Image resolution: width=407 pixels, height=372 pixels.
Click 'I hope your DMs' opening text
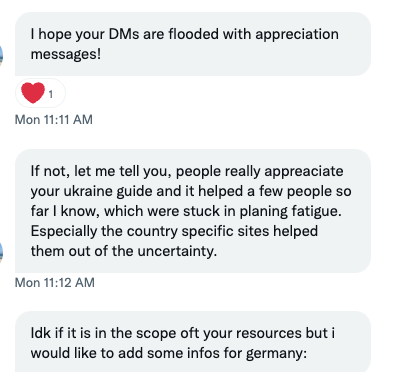pos(85,34)
